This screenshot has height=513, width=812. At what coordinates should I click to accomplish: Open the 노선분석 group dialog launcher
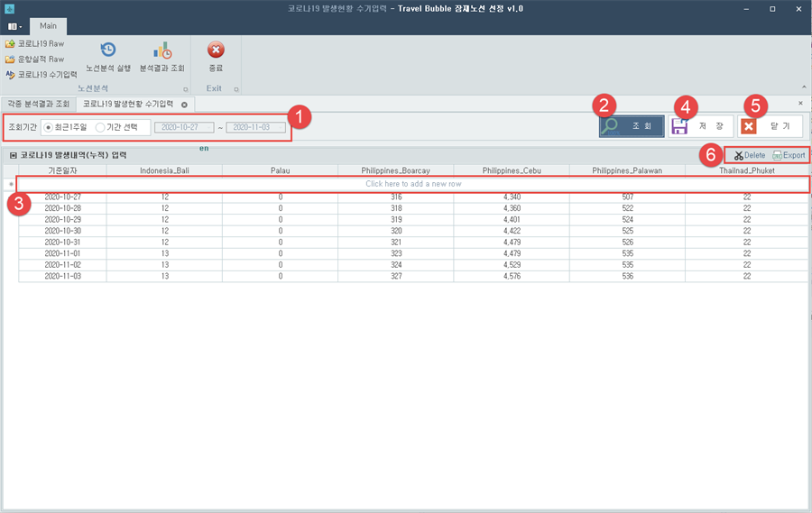(x=185, y=89)
